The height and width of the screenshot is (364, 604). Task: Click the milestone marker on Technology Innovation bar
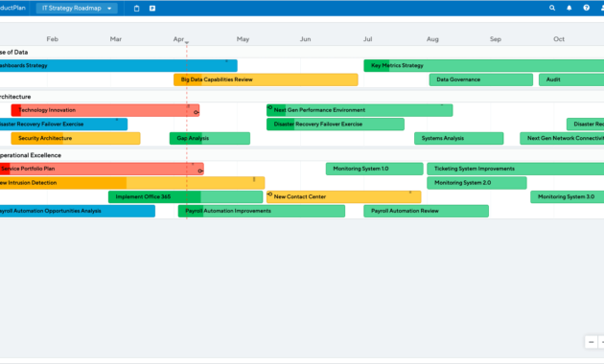[197, 112]
